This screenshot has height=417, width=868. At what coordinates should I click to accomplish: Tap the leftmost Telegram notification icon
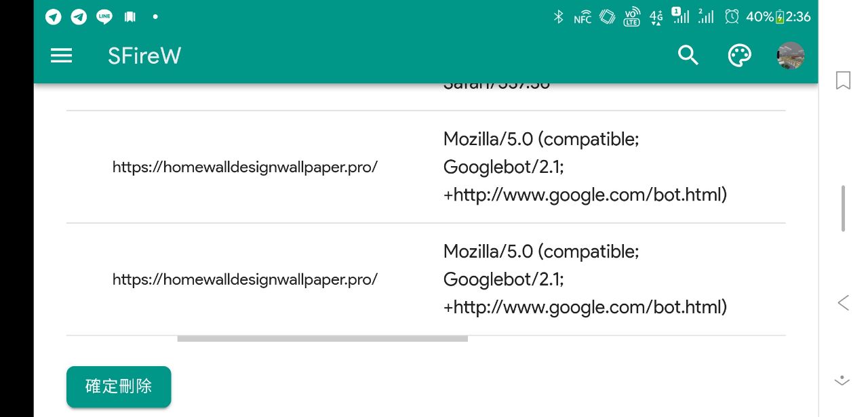click(x=54, y=17)
